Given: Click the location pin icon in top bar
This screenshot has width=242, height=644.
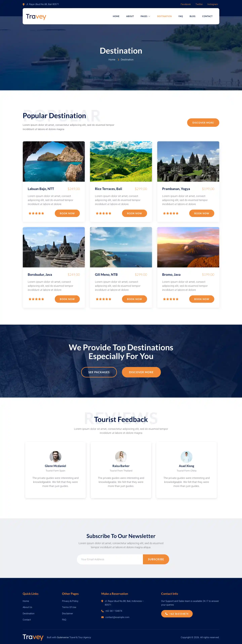Looking at the screenshot, I should coord(24,4).
